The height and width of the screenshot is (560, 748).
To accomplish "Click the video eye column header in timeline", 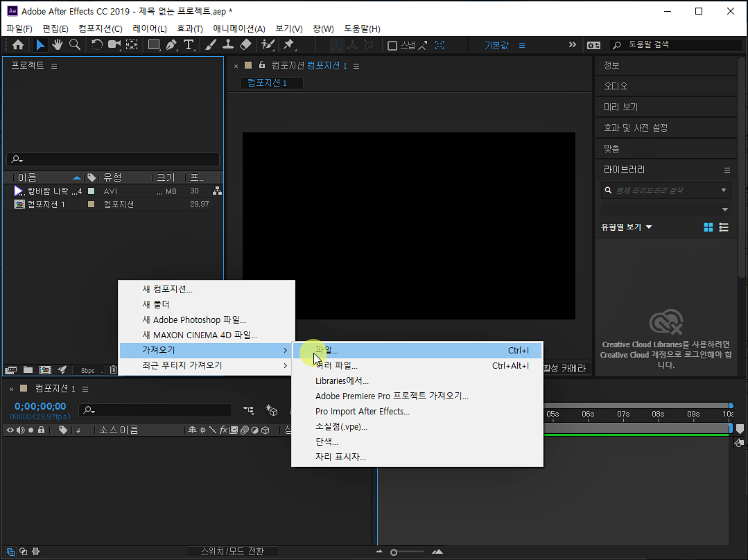I will pyautogui.click(x=10, y=430).
